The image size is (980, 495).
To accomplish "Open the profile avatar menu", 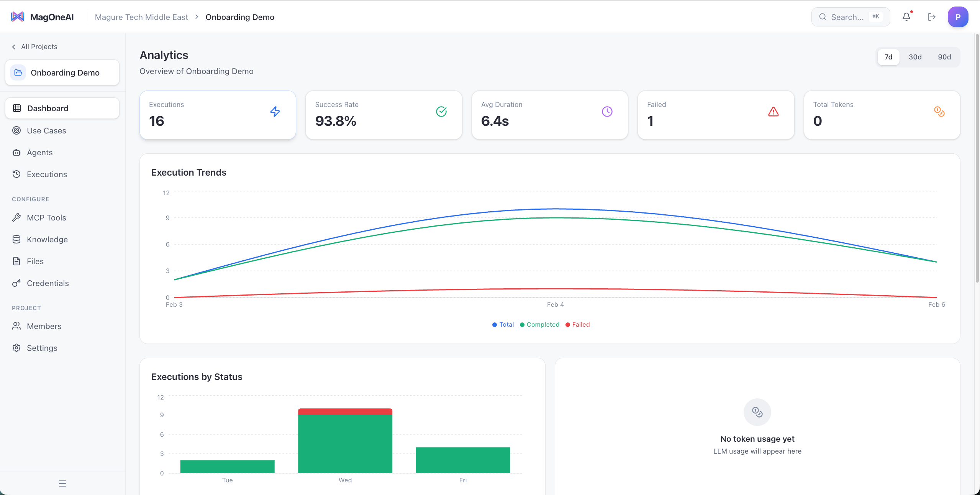I will click(957, 17).
